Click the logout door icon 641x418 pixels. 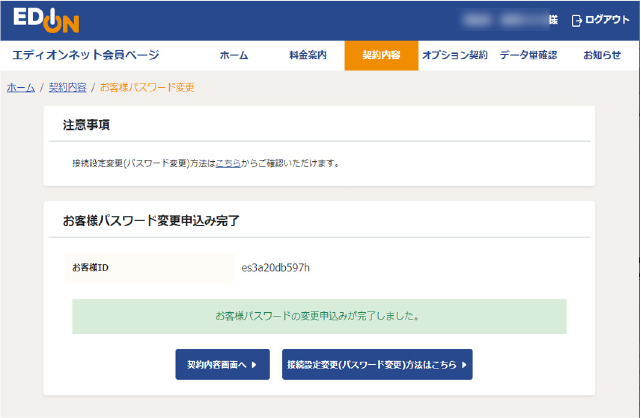tap(576, 20)
